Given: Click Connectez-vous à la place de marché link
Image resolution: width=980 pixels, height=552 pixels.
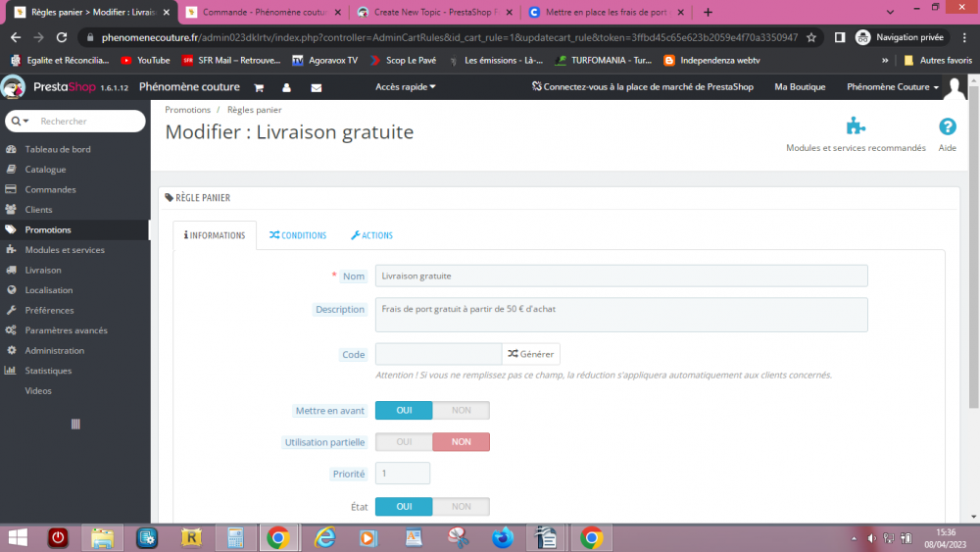Looking at the screenshot, I should pos(643,87).
